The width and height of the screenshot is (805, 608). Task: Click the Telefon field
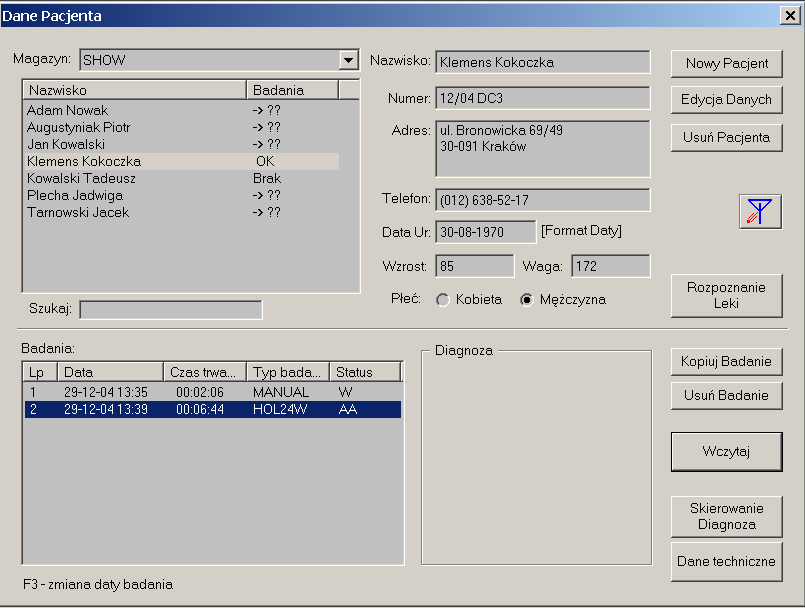pos(543,200)
